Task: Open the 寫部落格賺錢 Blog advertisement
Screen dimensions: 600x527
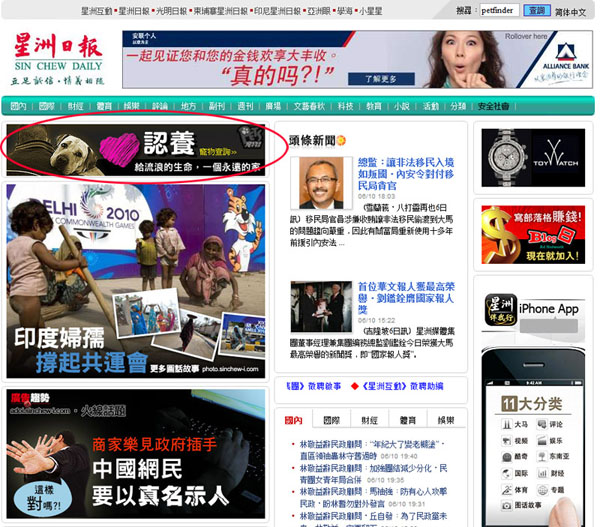Action: 533,235
